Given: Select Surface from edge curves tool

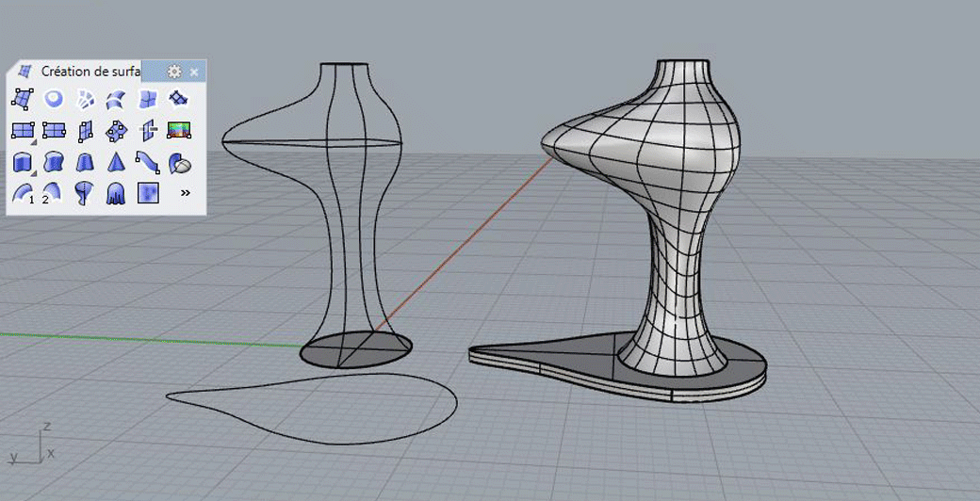Looking at the screenshot, I should coord(148,98).
